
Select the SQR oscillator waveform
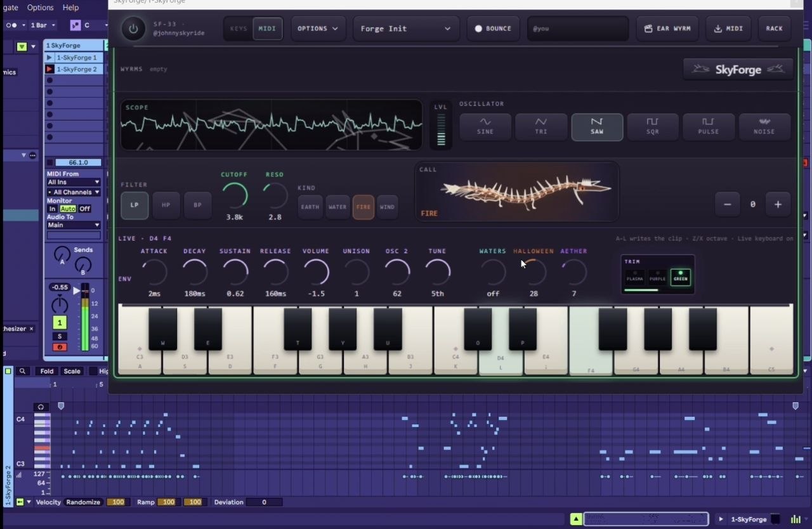pos(653,127)
